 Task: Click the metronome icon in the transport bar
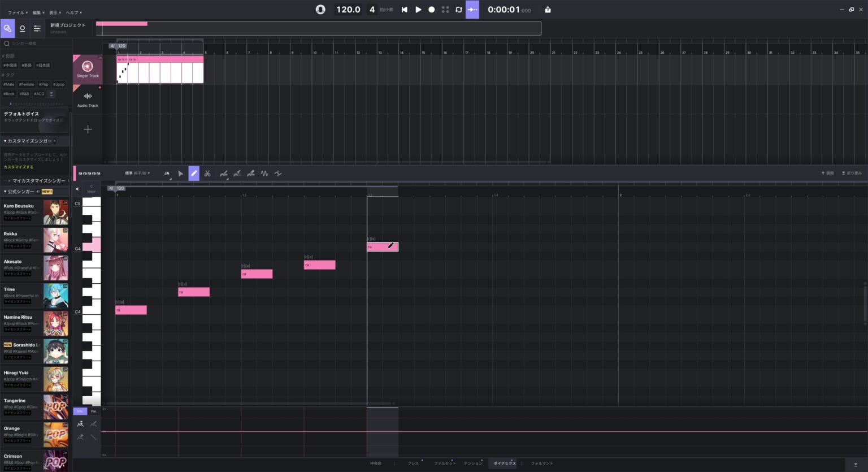pyautogui.click(x=320, y=10)
